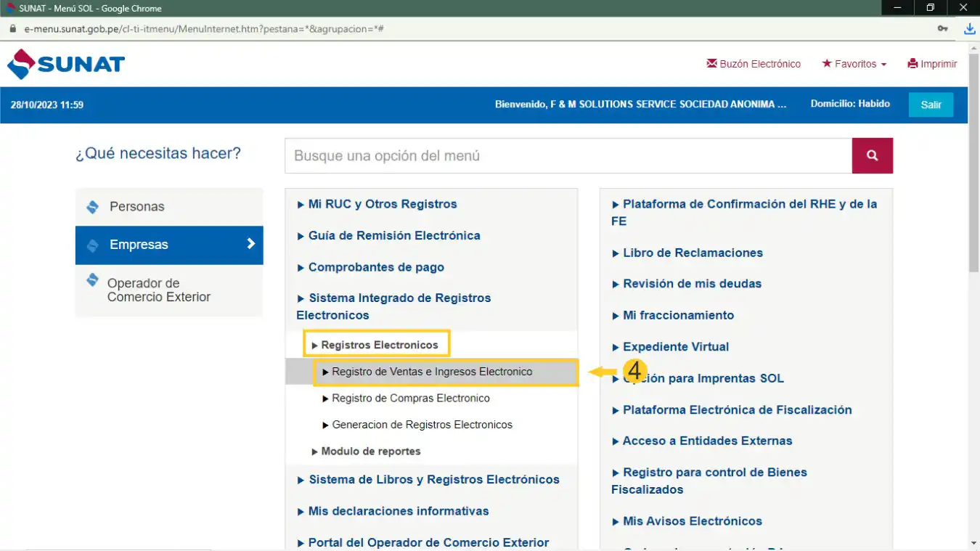The width and height of the screenshot is (980, 551).
Task: Click the menu search input field
Action: pos(568,155)
